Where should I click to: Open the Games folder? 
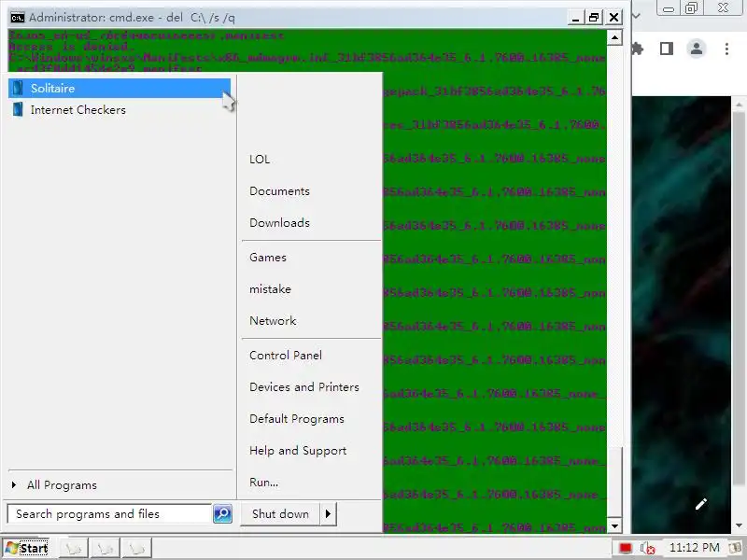click(x=268, y=258)
